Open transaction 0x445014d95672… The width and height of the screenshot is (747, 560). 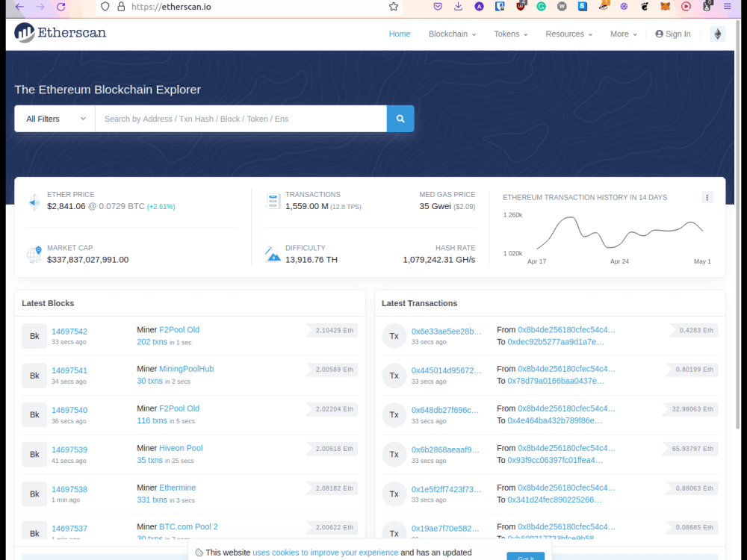(x=447, y=370)
